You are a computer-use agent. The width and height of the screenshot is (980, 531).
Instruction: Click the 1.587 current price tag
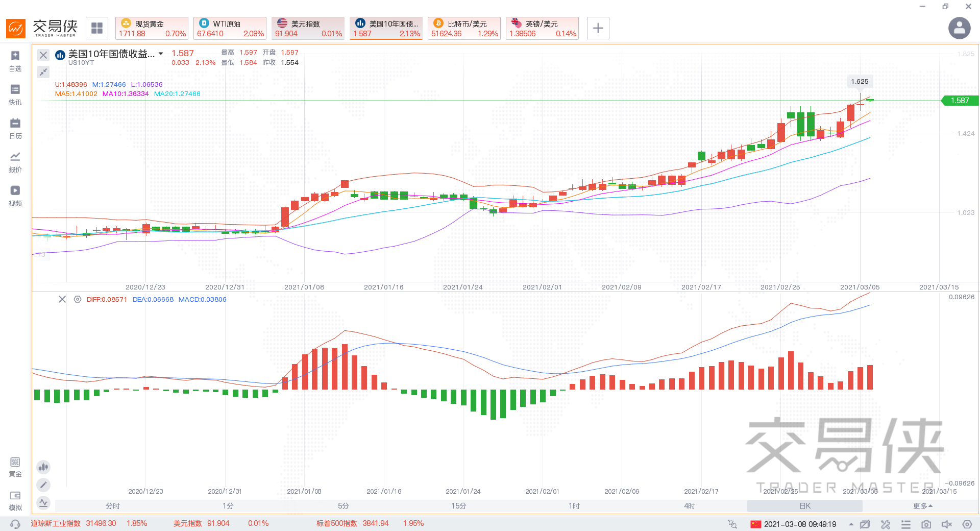960,101
